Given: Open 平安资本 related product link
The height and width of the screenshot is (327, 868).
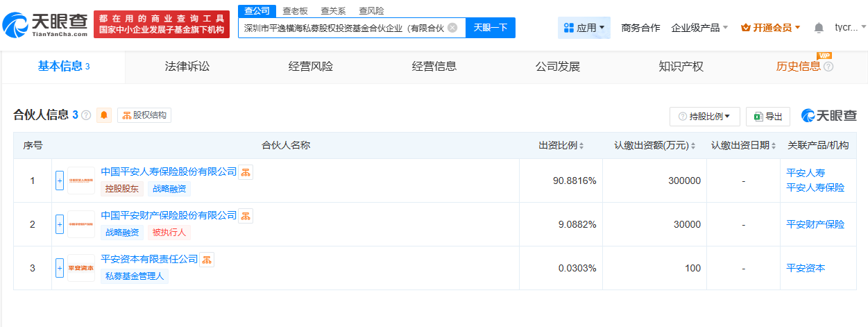Looking at the screenshot, I should pyautogui.click(x=806, y=268).
